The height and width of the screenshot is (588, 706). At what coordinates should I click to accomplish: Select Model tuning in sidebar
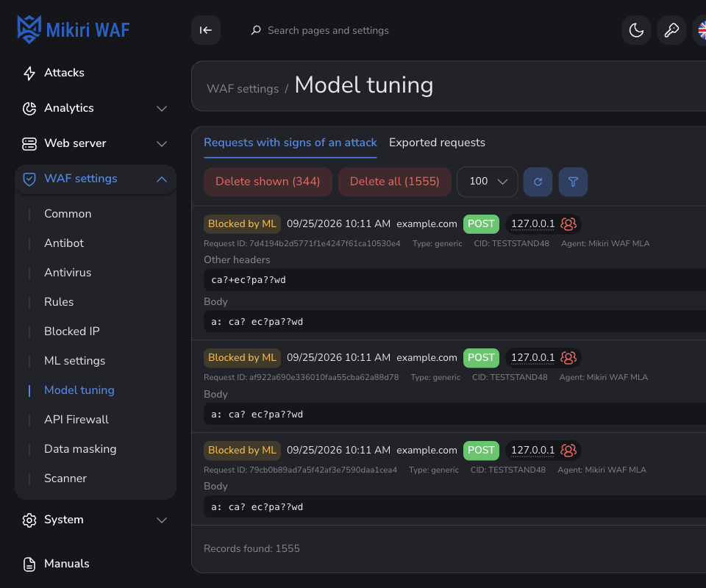[x=79, y=390]
